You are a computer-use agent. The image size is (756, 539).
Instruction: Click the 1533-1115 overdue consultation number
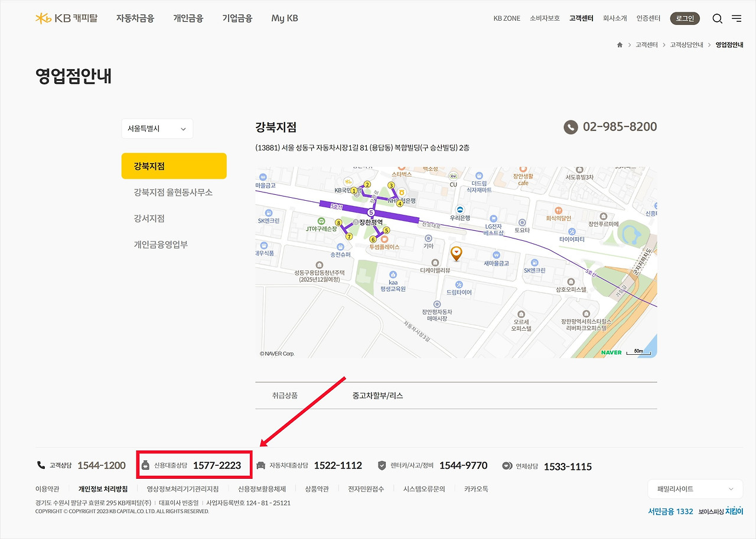coord(568,466)
